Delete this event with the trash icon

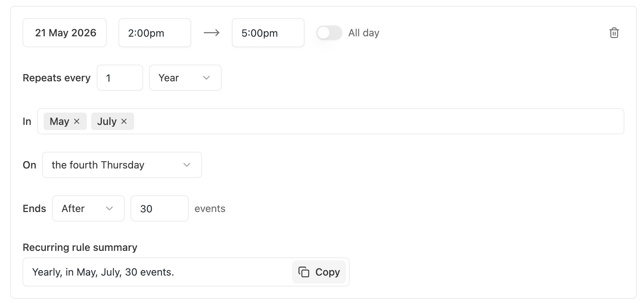(x=614, y=33)
